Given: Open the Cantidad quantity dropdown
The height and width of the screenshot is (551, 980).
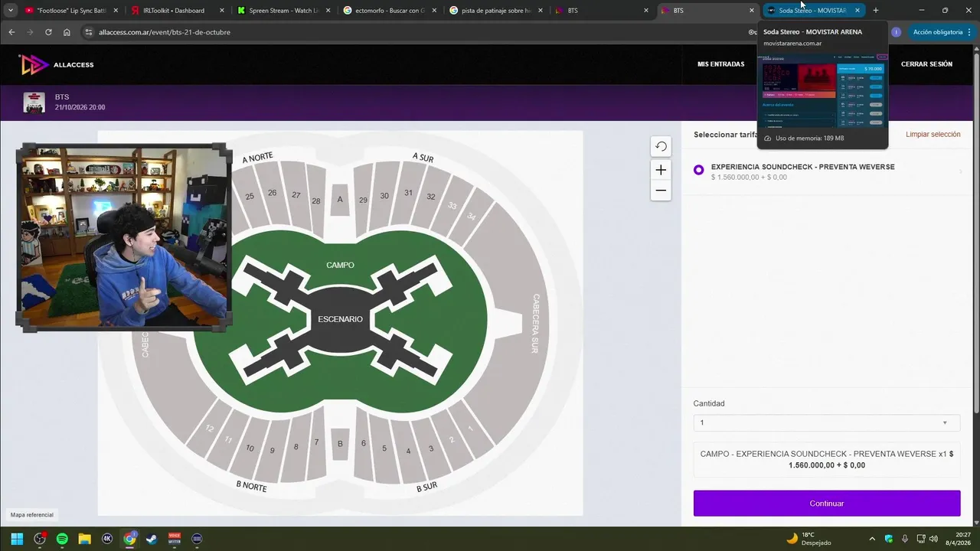Looking at the screenshot, I should 826,422.
